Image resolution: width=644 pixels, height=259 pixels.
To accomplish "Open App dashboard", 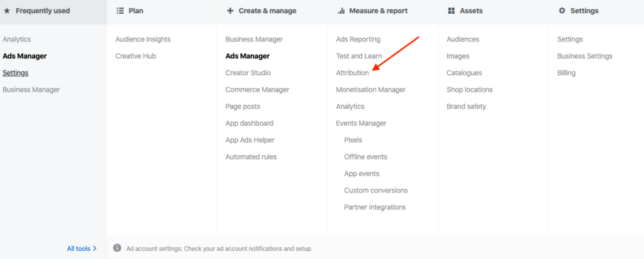I will click(x=249, y=124).
